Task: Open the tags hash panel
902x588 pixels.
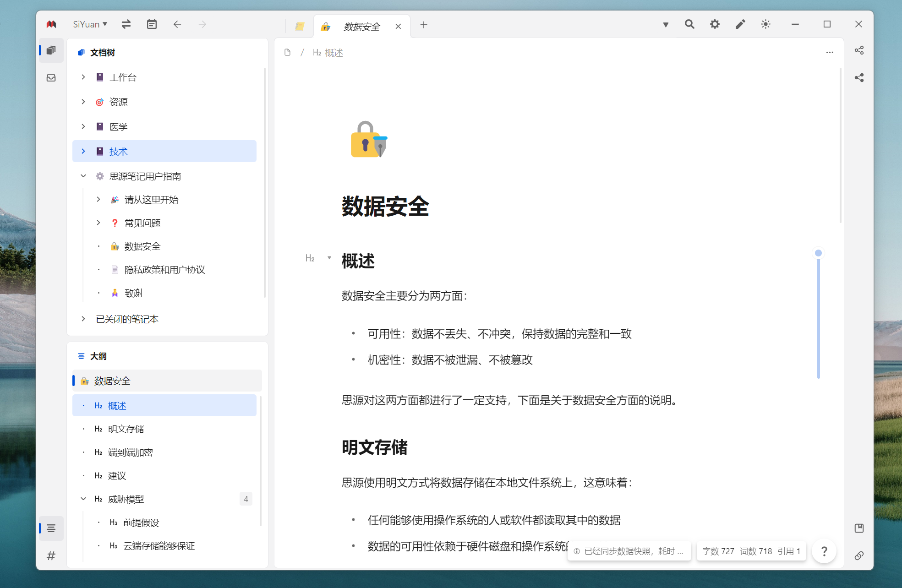Action: click(x=51, y=555)
